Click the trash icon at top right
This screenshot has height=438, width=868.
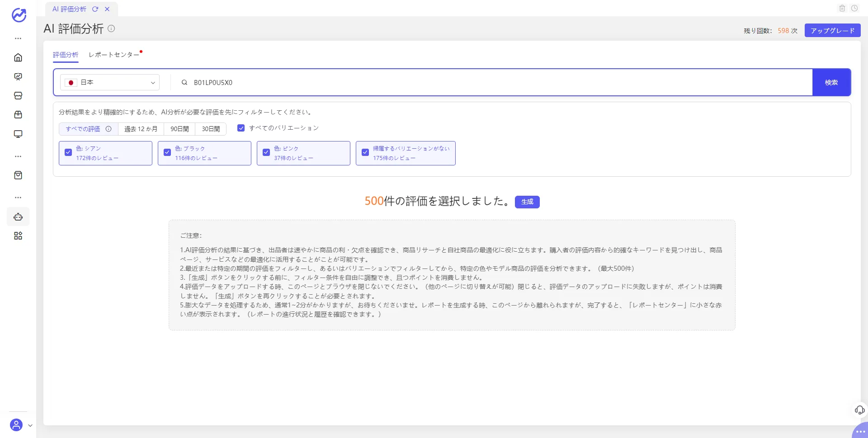point(842,8)
